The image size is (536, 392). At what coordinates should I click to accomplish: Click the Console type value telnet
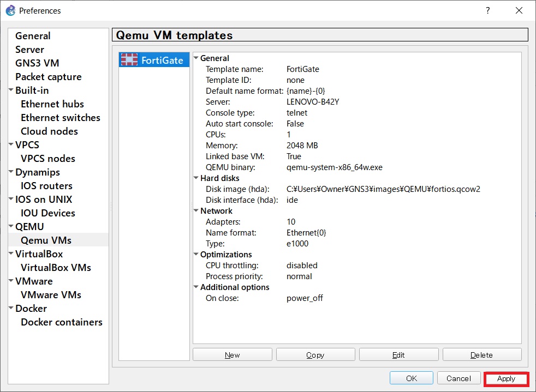[x=297, y=113]
